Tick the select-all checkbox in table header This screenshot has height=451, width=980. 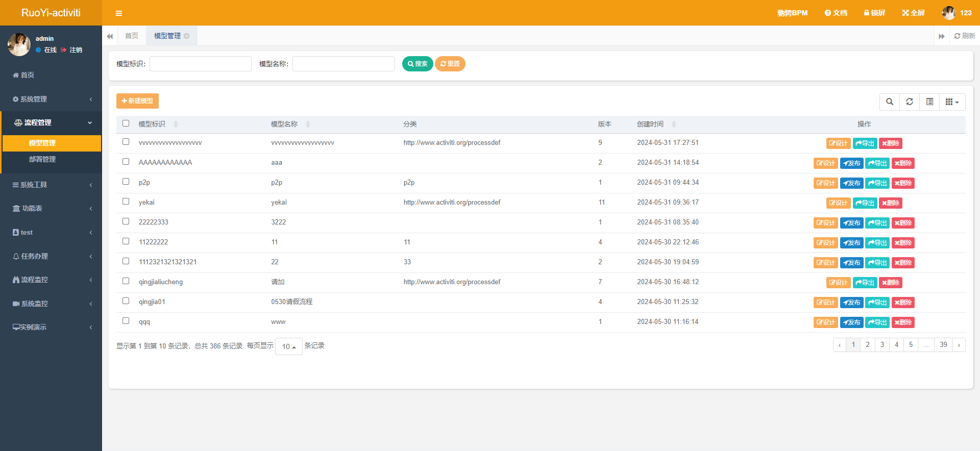[126, 123]
